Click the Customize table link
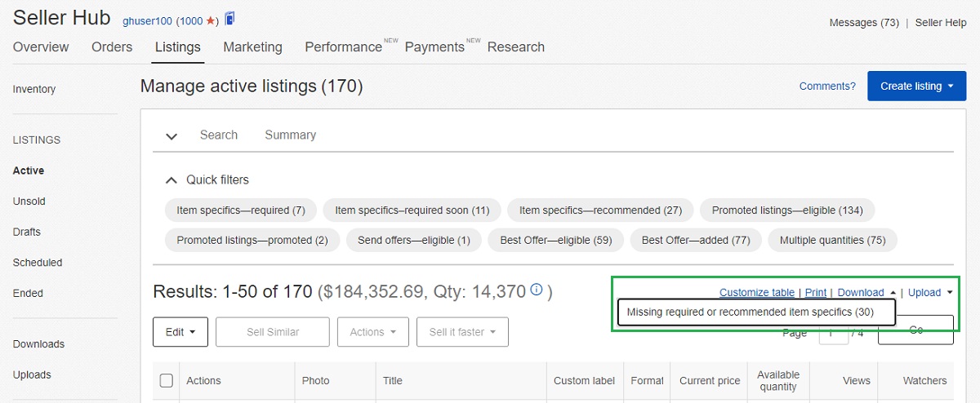Screen dimensions: 980x403 tap(756, 293)
